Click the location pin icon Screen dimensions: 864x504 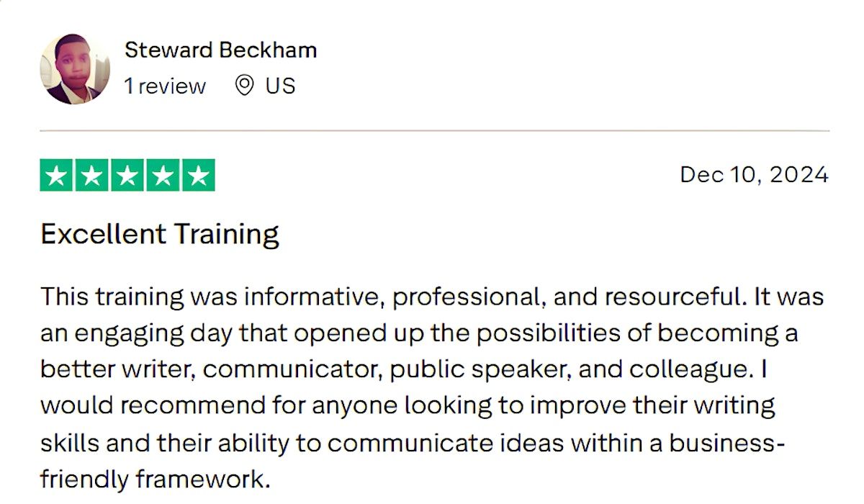coord(245,86)
